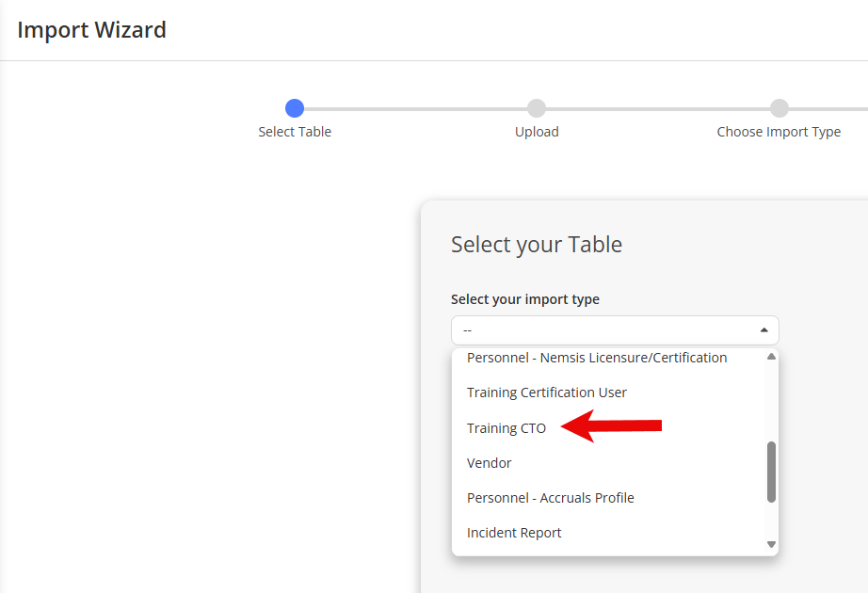Select the Training CTO option

coord(608,428)
